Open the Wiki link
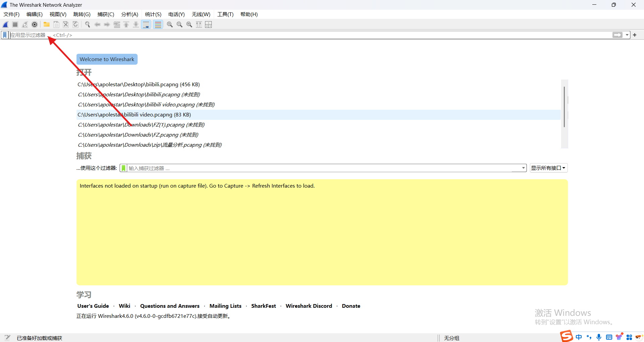Image resolution: width=644 pixels, height=342 pixels. click(x=125, y=306)
